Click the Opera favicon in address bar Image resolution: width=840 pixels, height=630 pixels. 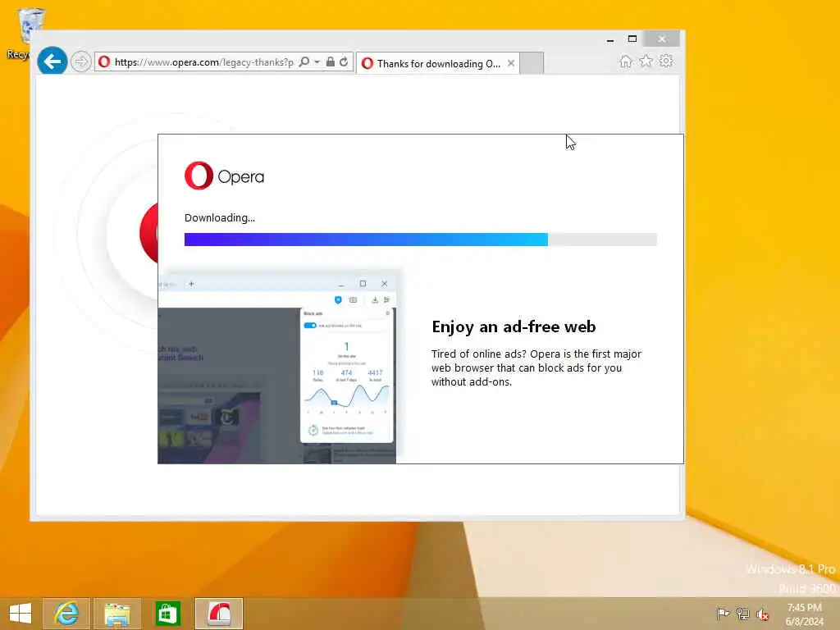pyautogui.click(x=104, y=62)
